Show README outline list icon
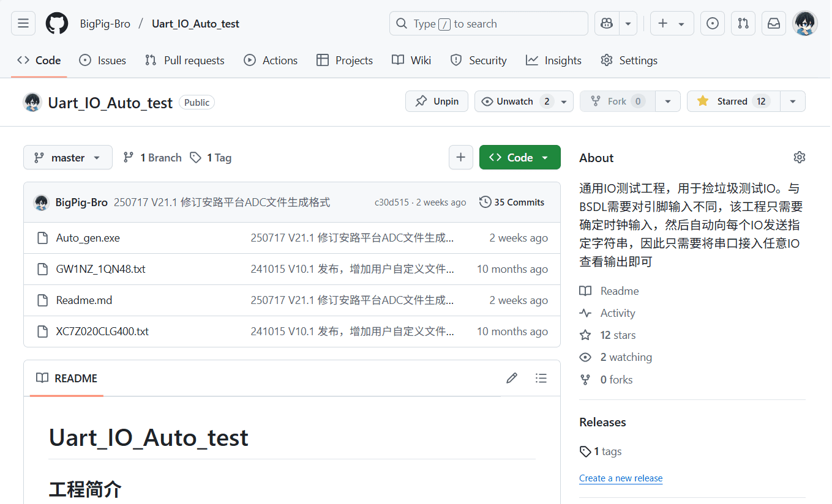This screenshot has width=832, height=504. (541, 378)
